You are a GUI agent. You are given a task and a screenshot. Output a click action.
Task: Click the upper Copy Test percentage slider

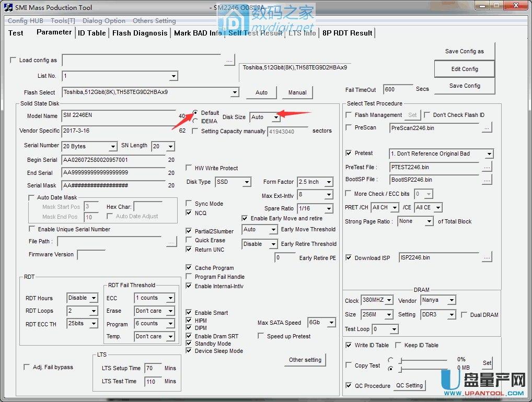pyautogui.click(x=423, y=360)
